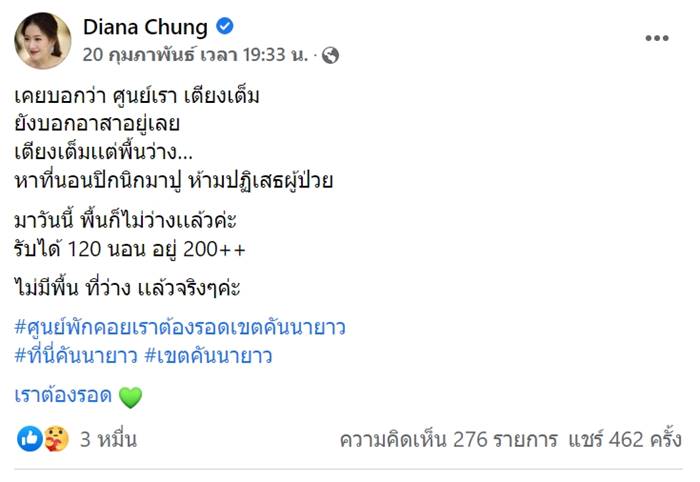Open the post options three-dot menu
This screenshot has width=700, height=482.
656,37
